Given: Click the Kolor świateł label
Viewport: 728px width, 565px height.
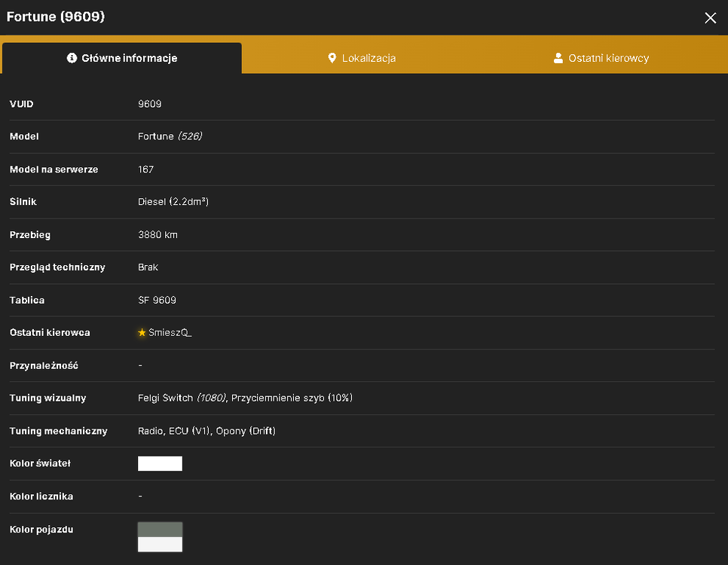Looking at the screenshot, I should [40, 463].
